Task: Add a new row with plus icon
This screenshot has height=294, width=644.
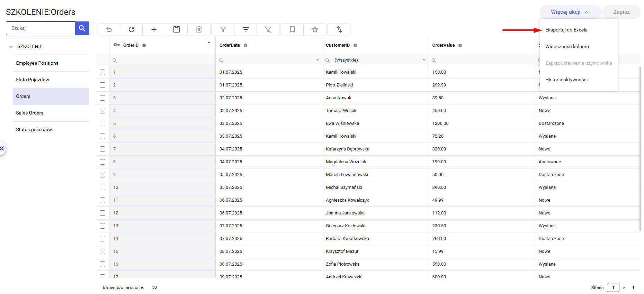Action: point(154,29)
